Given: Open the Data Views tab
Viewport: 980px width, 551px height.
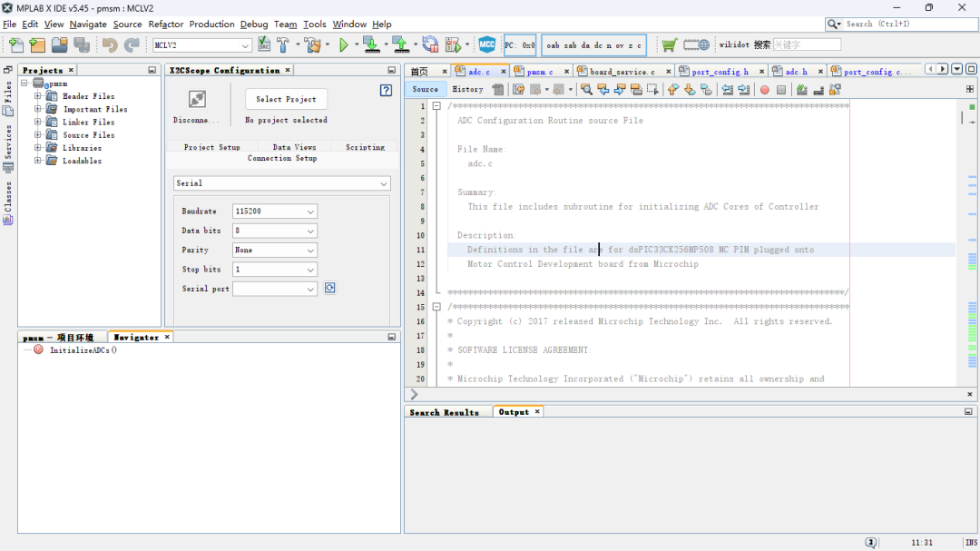Looking at the screenshot, I should [x=294, y=147].
